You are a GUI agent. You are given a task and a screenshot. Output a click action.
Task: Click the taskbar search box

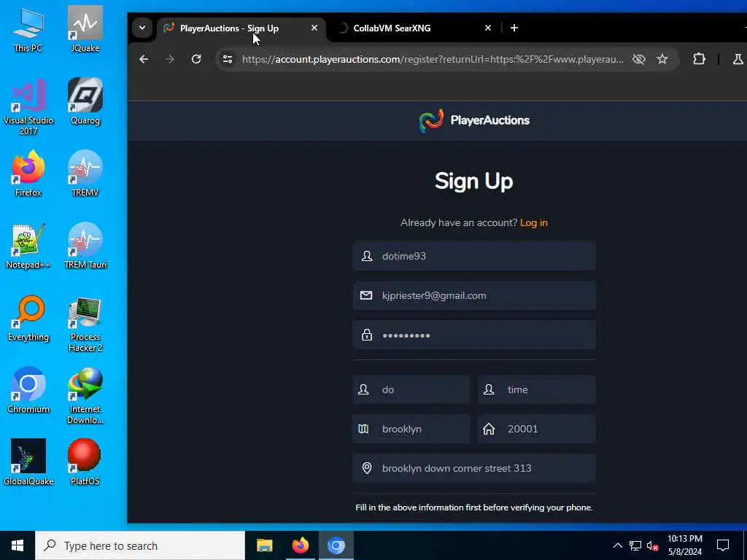click(140, 545)
